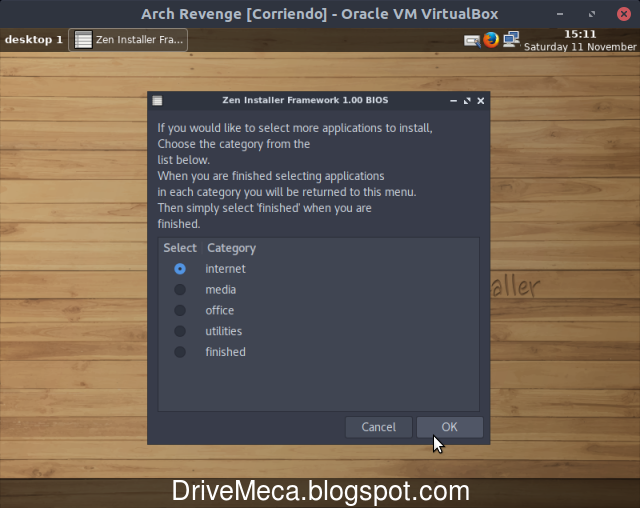
Task: Select the office category radio button
Action: [x=180, y=311]
